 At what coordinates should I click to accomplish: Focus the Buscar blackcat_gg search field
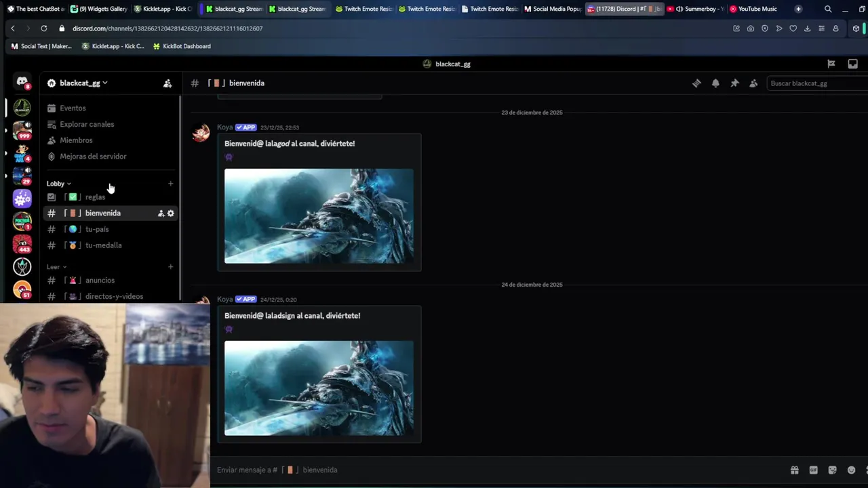point(816,83)
